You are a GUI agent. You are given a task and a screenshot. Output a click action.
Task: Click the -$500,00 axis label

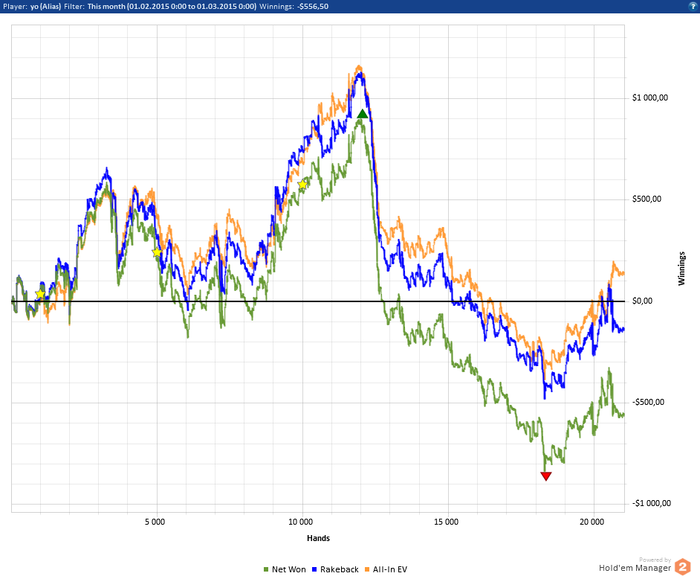coord(648,402)
